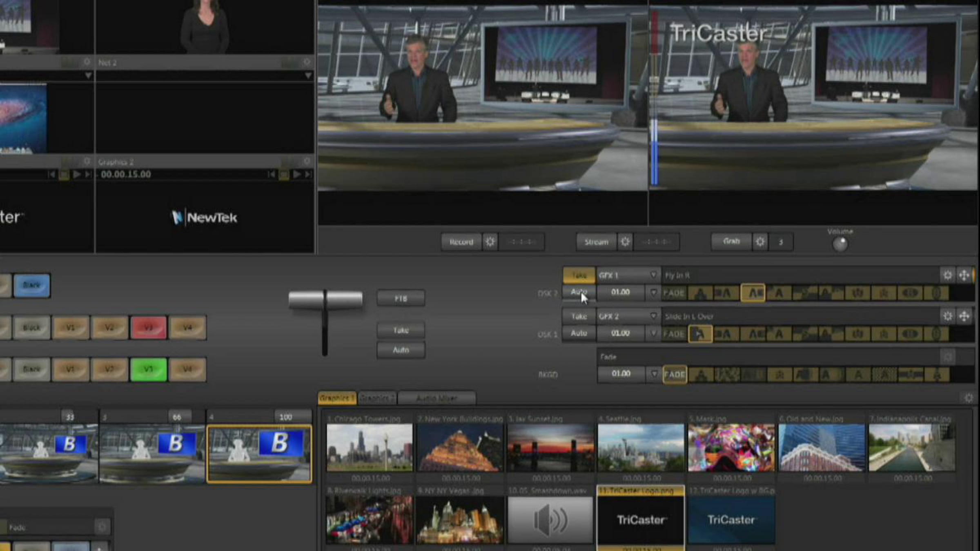
Task: Select V3 on the red Program row
Action: click(x=149, y=327)
